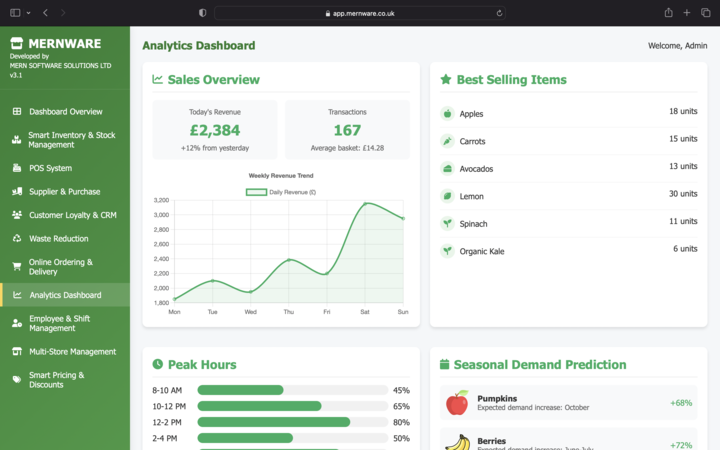Click the 'Weekly Revenue Trend' chart title

281,175
